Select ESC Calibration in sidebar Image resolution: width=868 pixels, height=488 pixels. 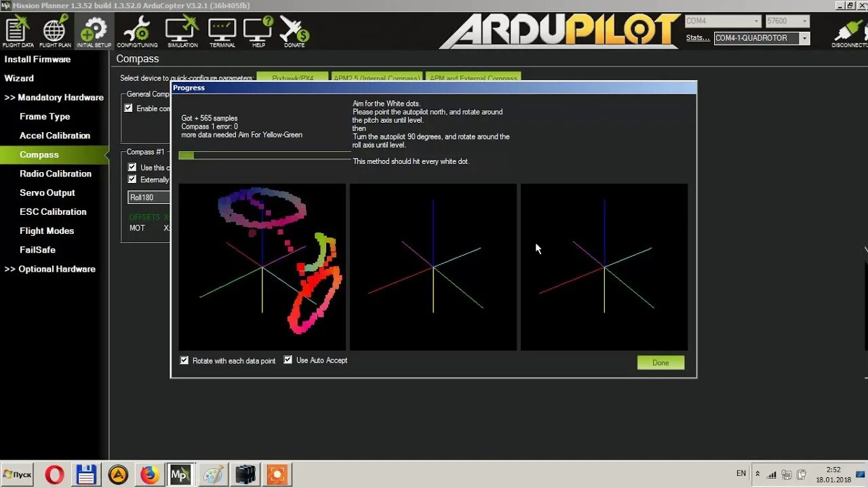54,212
